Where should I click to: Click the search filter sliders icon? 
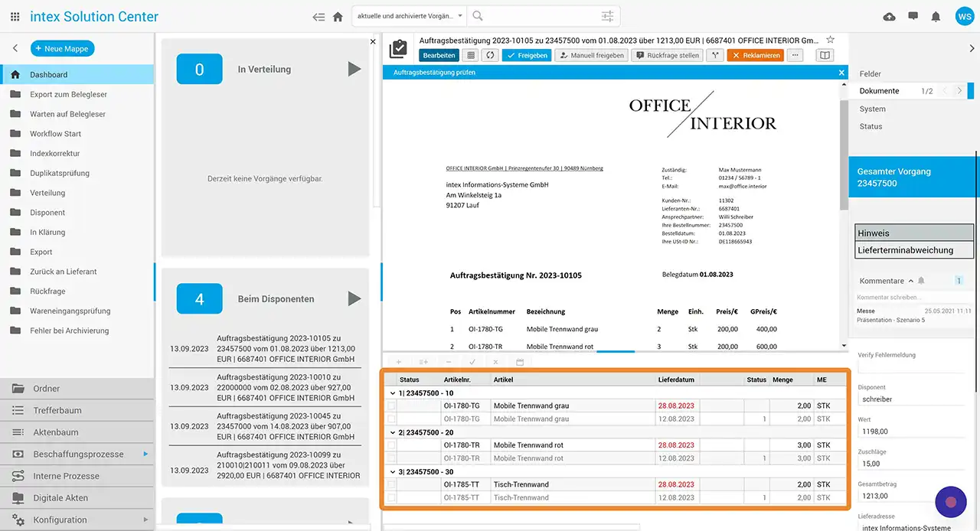click(607, 16)
